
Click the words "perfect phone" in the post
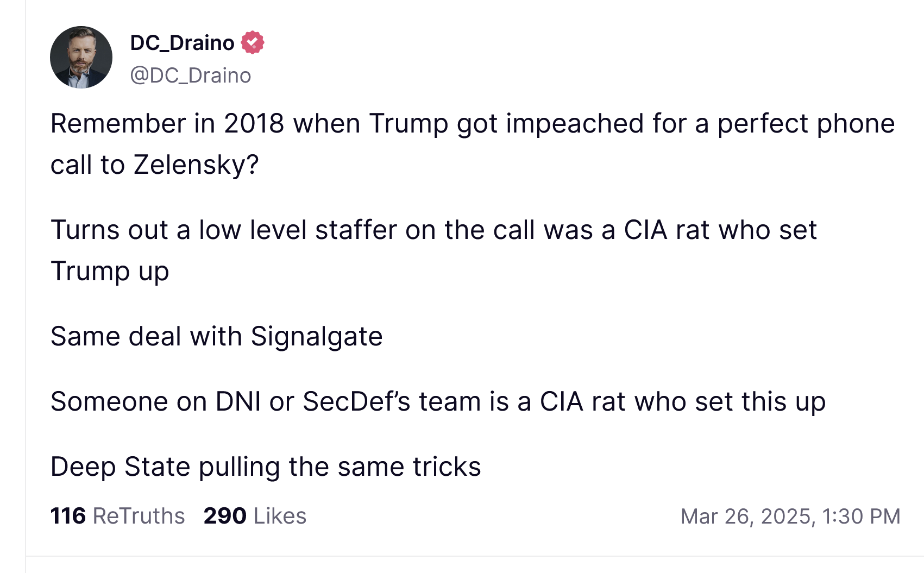[x=806, y=124]
